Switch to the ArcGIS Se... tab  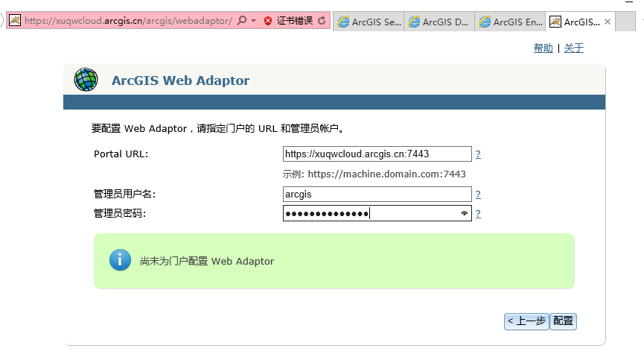tap(369, 22)
